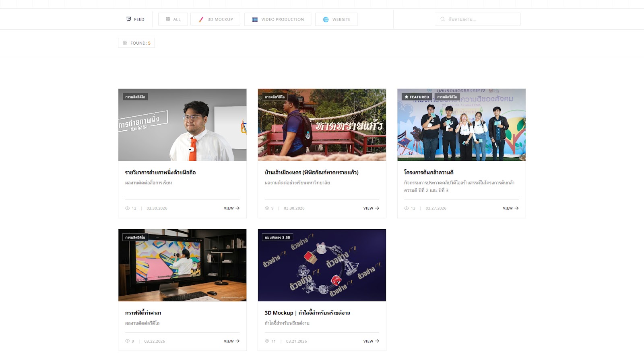Click description ผลงานตัดต่อสื่อการเรียน
The image size is (644, 362).
149,183
